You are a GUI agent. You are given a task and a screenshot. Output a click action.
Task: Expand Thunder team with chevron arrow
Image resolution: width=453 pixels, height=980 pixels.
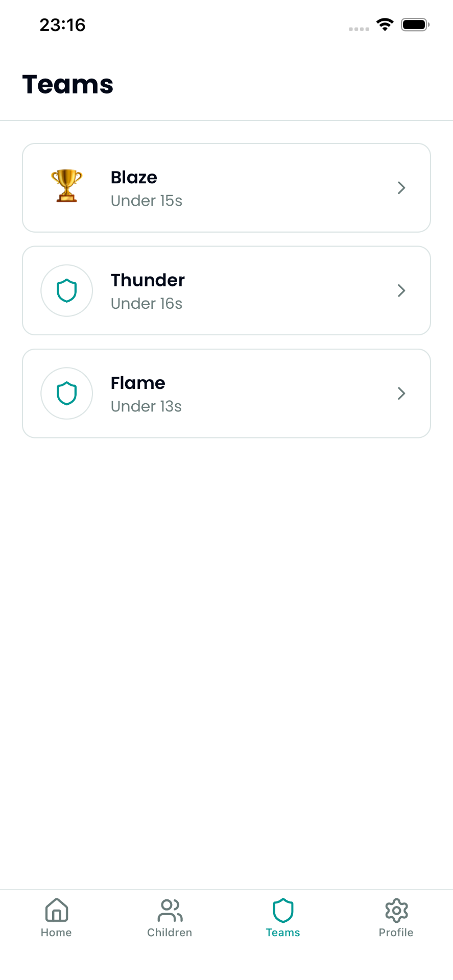click(401, 291)
